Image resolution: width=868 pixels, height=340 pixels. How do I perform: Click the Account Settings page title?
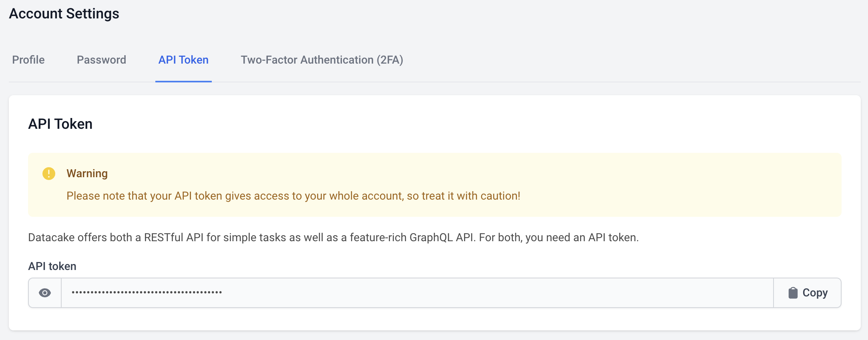pos(64,14)
